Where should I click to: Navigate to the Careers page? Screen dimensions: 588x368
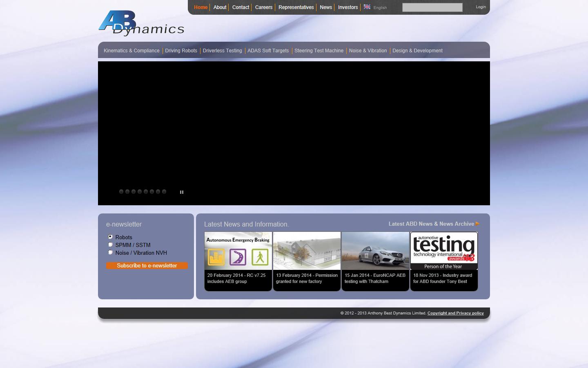point(263,7)
